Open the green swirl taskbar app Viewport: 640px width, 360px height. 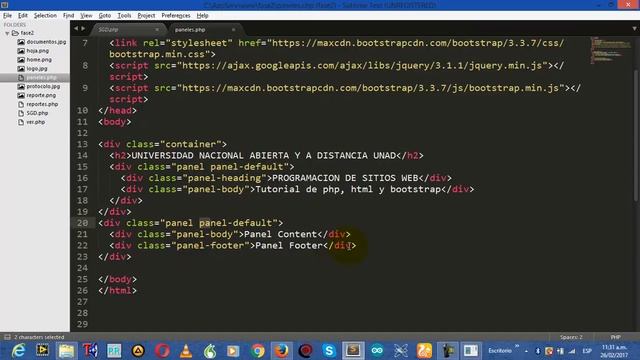tap(210, 351)
